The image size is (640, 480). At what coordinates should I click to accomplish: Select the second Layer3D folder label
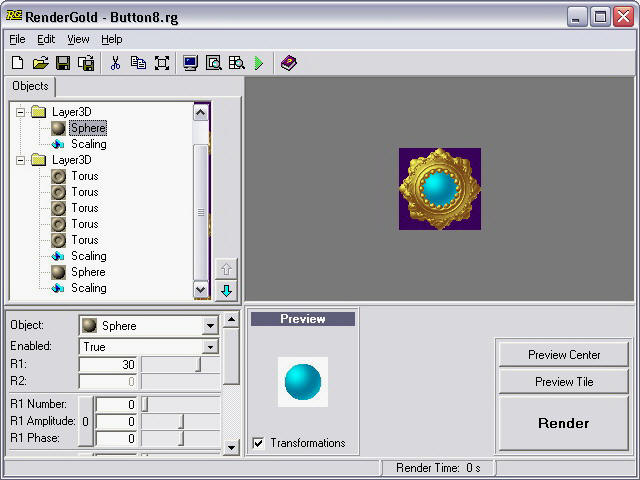pyautogui.click(x=71, y=160)
